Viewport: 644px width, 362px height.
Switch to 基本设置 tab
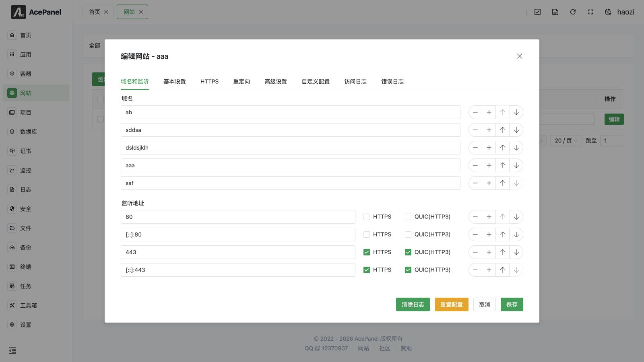(175, 81)
